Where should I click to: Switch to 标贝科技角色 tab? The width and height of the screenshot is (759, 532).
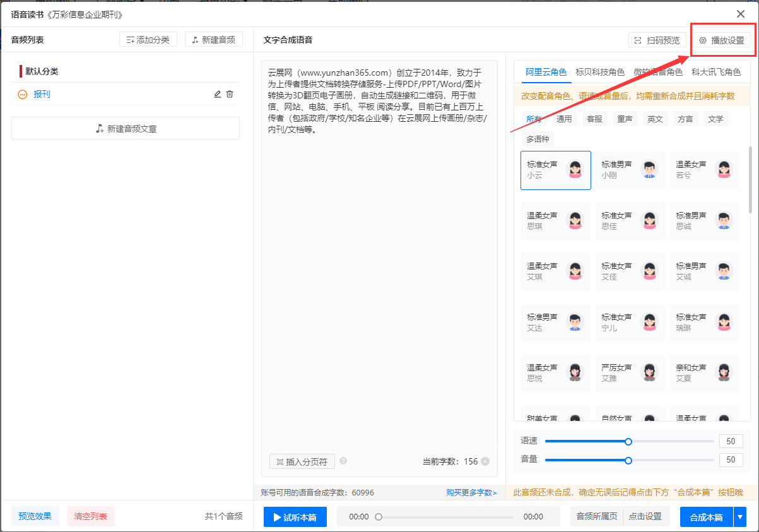600,72
